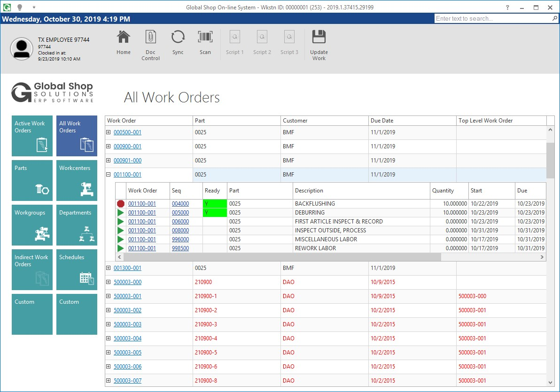The height and width of the screenshot is (392, 560).
Task: Click green play icon for DEBURRING
Action: click(121, 213)
